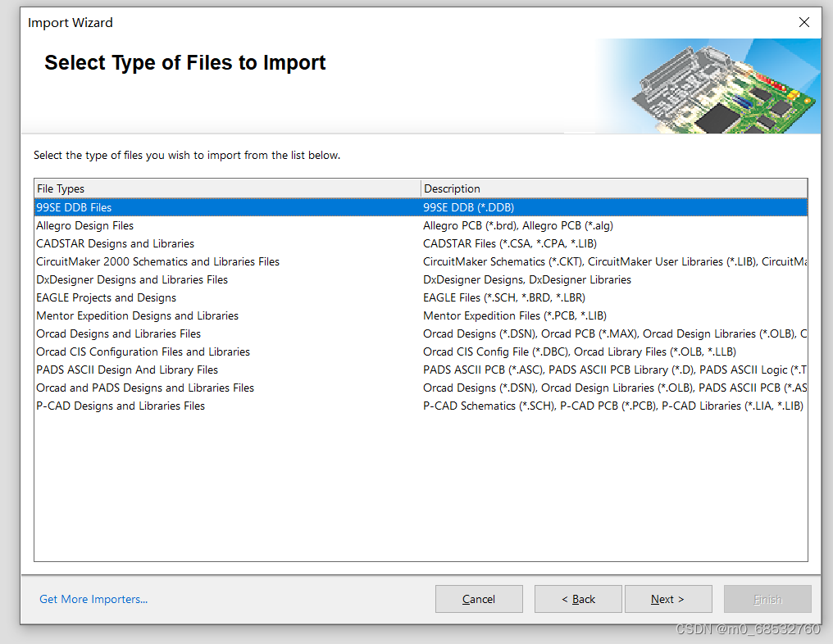
Task: Click EAGLE Files (*.SCH, *.BRD, *.LBR) description
Action: [504, 298]
